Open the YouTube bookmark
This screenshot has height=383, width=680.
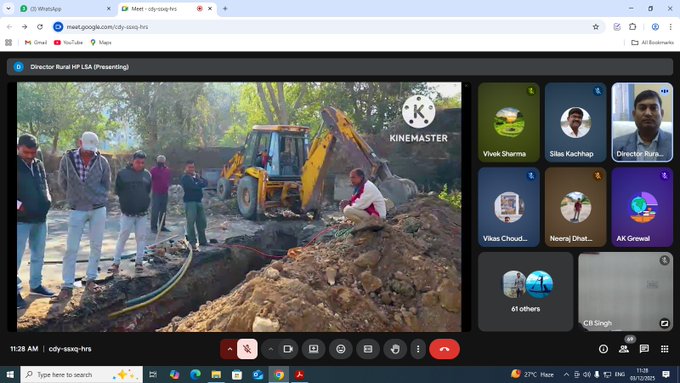point(68,43)
